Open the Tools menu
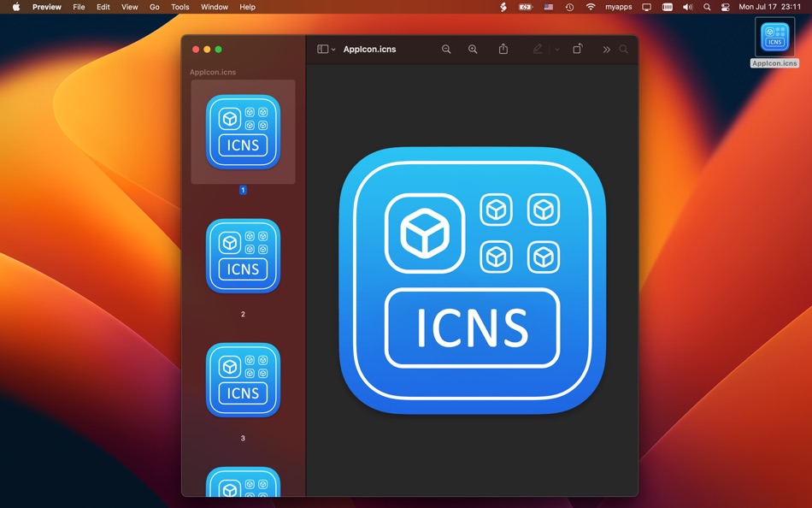The image size is (812, 508). tap(179, 7)
